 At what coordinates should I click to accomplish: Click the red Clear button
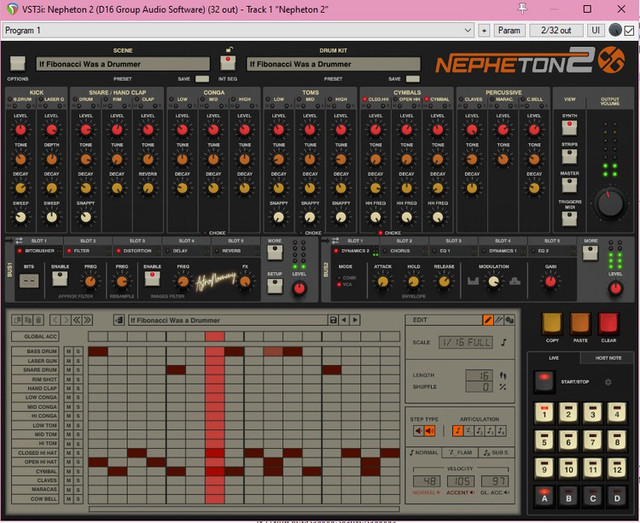click(608, 324)
